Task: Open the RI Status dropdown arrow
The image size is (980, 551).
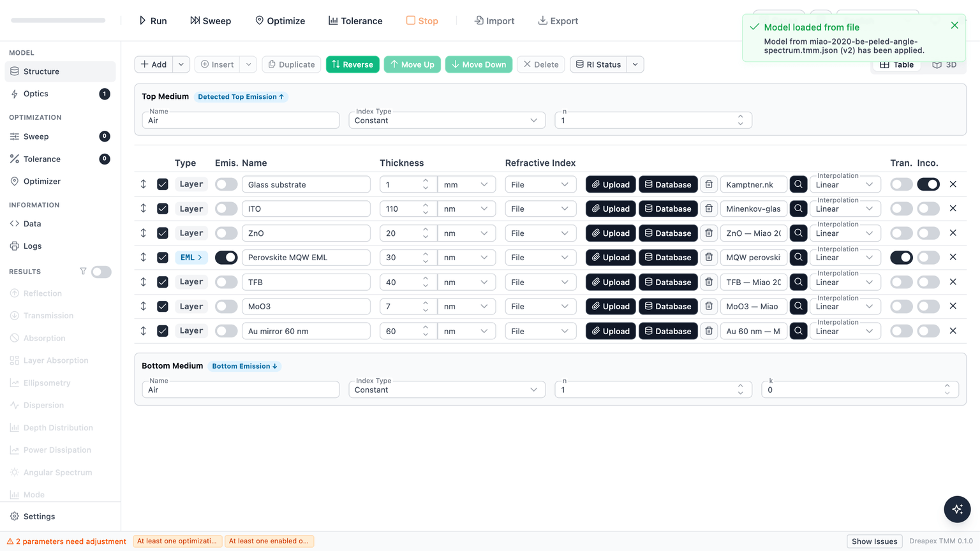Action: 635,64
